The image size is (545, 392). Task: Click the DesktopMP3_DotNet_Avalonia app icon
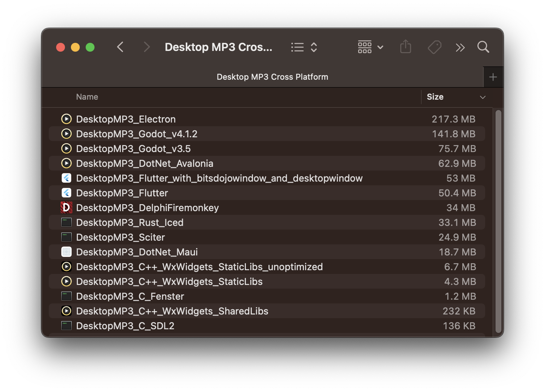pyautogui.click(x=66, y=163)
